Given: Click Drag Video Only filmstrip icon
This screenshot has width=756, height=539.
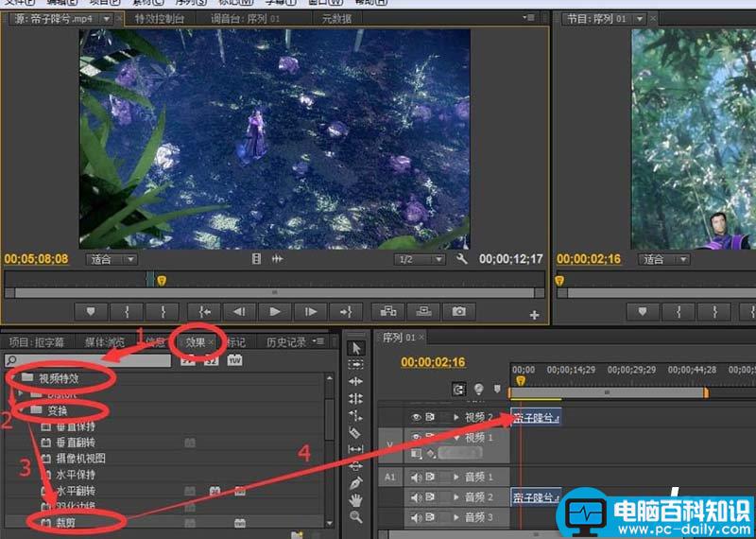Looking at the screenshot, I should tap(256, 259).
